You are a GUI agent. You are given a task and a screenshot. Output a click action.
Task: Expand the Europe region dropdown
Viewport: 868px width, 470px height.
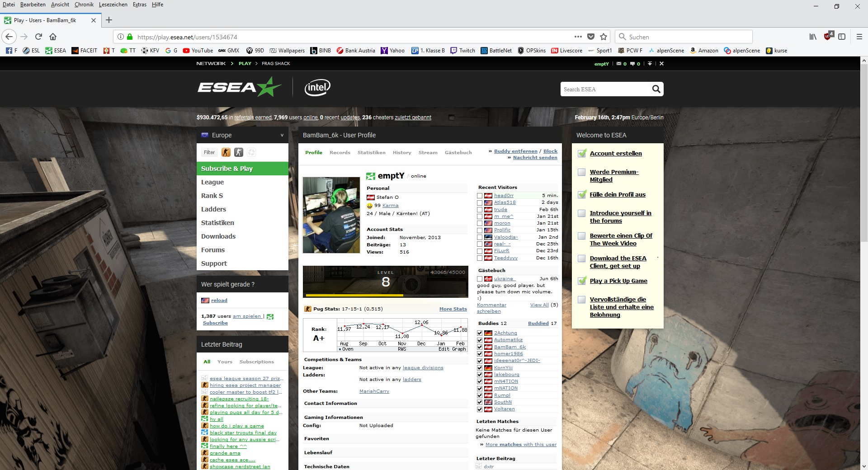pyautogui.click(x=242, y=135)
